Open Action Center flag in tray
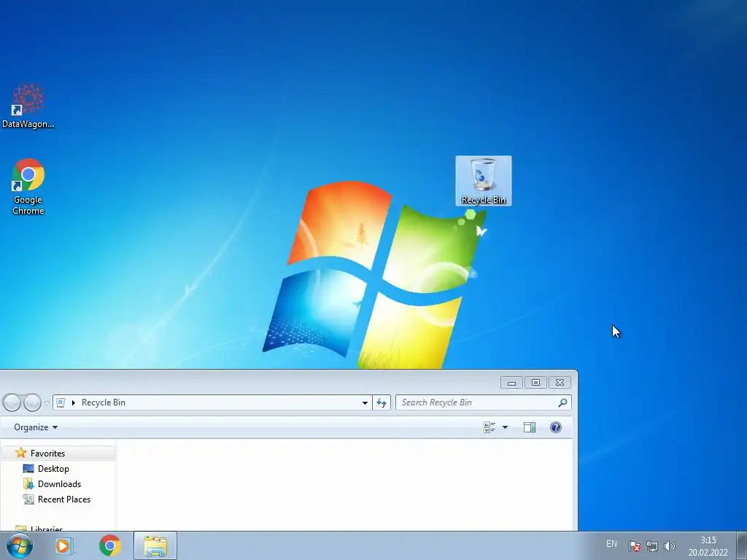The height and width of the screenshot is (560, 747). (634, 546)
